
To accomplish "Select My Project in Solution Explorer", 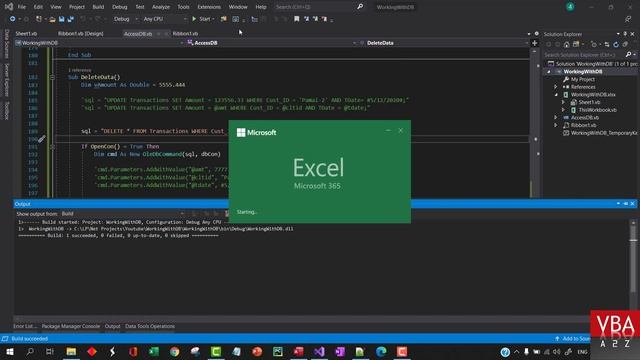I will 583,79.
